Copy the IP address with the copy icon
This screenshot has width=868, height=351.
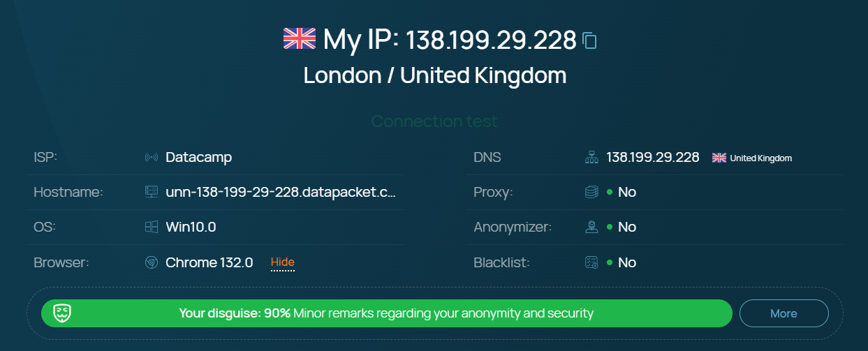590,40
